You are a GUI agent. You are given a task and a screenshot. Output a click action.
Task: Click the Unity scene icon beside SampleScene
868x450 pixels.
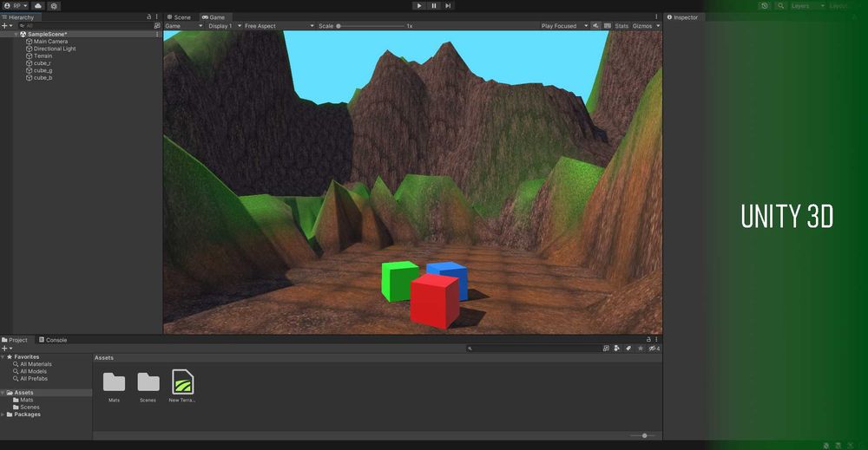point(23,35)
